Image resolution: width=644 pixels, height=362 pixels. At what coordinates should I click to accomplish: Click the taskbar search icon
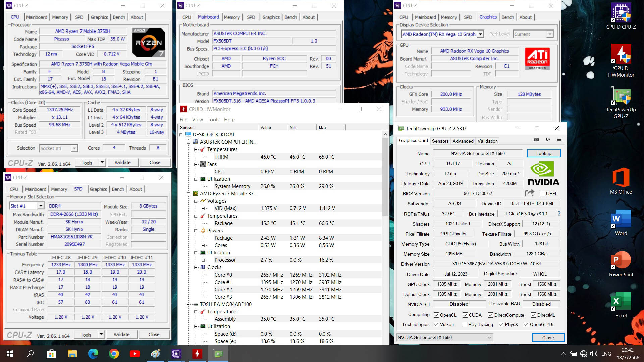(x=31, y=354)
